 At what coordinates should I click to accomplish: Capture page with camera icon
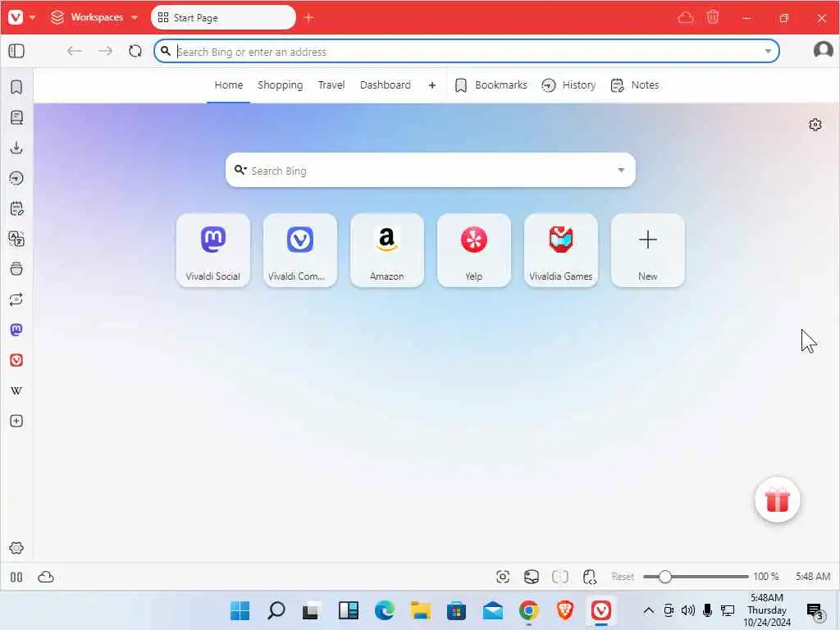coord(503,577)
